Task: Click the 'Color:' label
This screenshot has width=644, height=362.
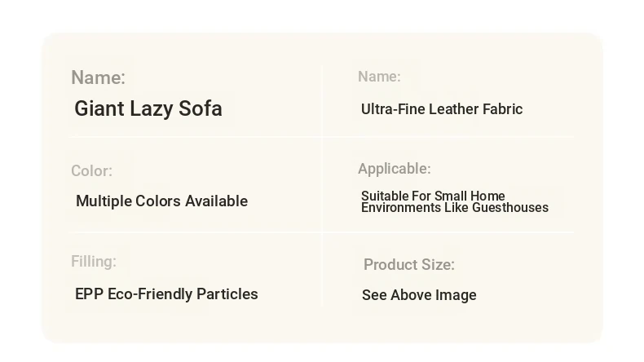Action: pos(91,171)
